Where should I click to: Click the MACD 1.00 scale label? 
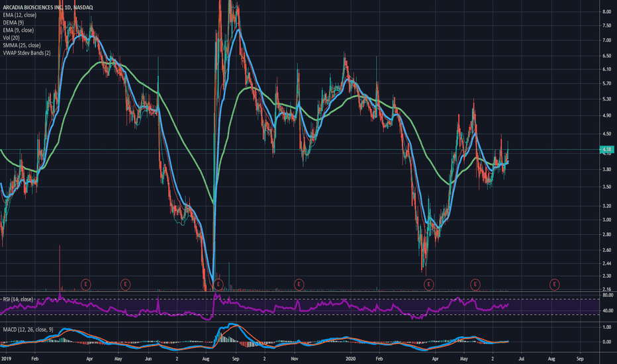(x=606, y=327)
